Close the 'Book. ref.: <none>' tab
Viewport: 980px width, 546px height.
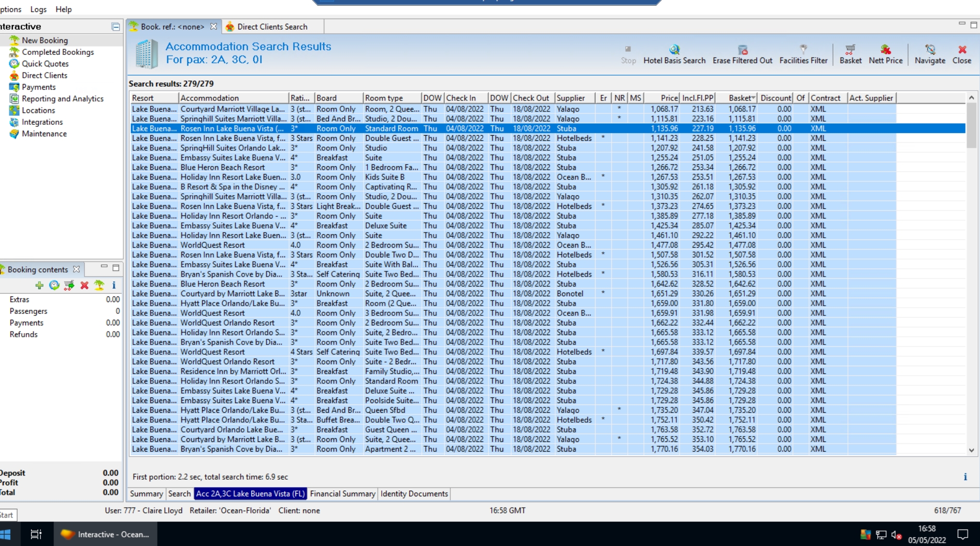click(213, 26)
